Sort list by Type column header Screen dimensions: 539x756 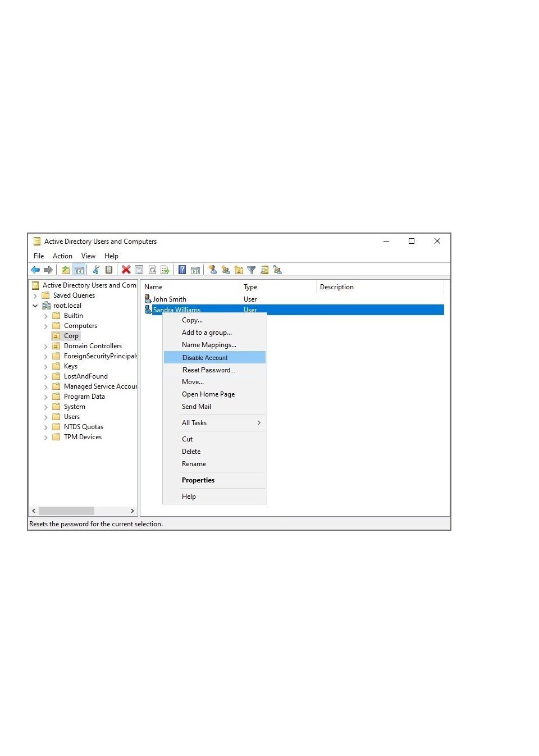pos(278,287)
